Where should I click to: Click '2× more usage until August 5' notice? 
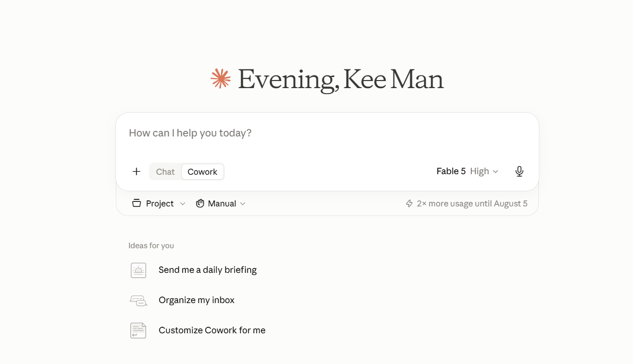pos(467,203)
